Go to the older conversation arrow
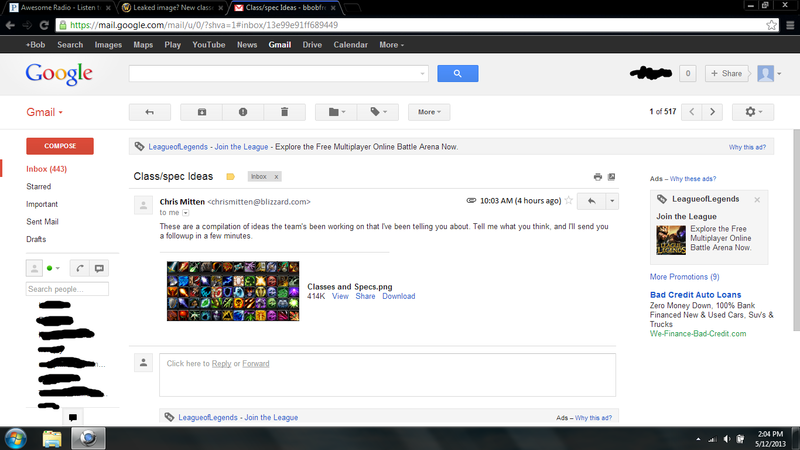 click(712, 112)
